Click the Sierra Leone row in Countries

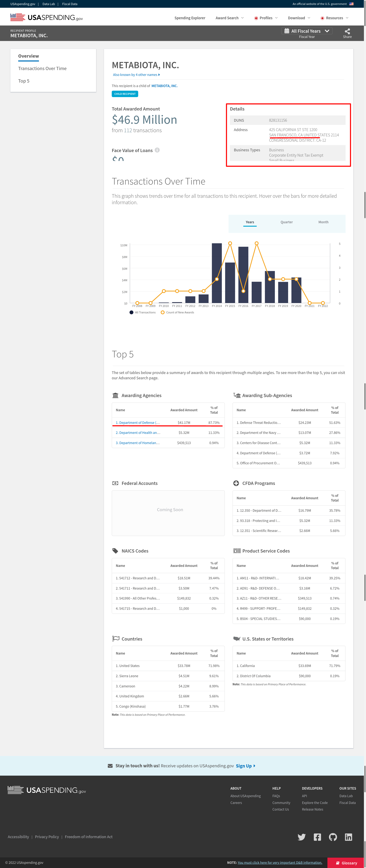point(168,676)
